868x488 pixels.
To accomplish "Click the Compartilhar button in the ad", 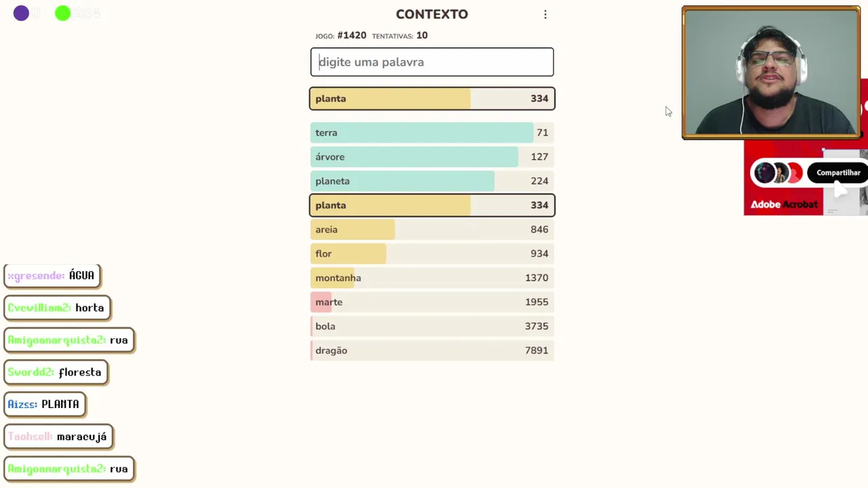I will pyautogui.click(x=837, y=173).
